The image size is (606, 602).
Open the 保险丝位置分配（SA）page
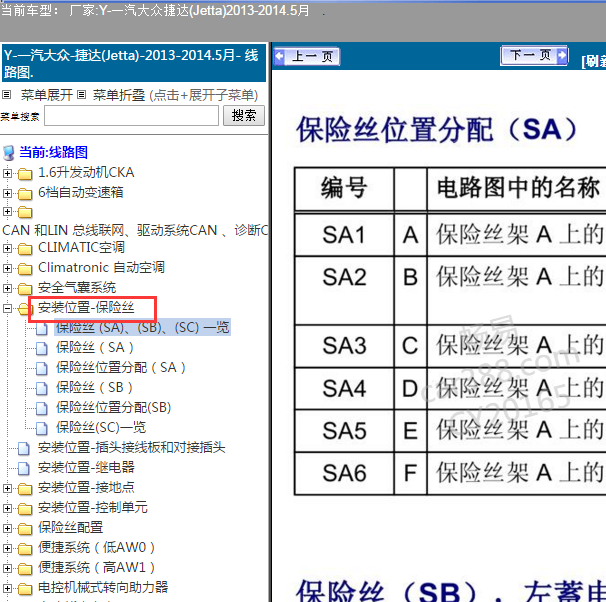[x=121, y=367]
